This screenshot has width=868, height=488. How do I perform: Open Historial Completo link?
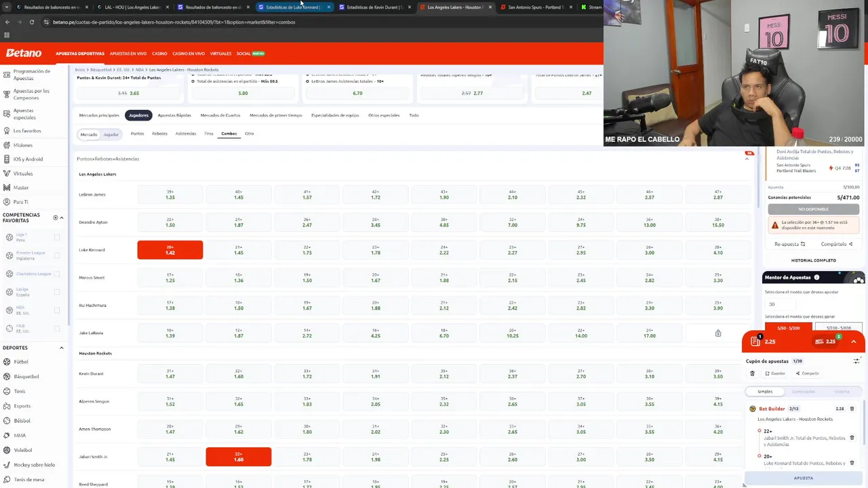pos(814,260)
